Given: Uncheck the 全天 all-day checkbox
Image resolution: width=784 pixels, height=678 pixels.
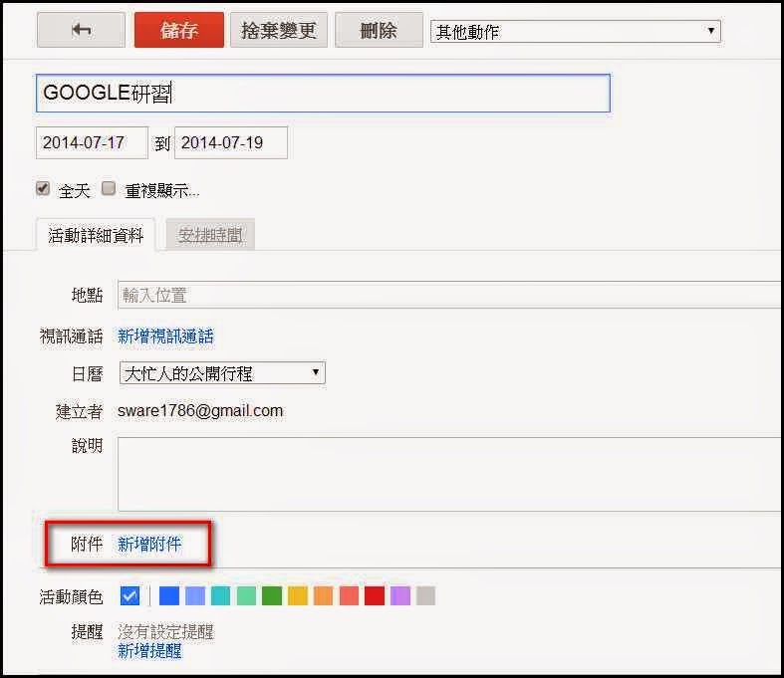Looking at the screenshot, I should pos(43,189).
